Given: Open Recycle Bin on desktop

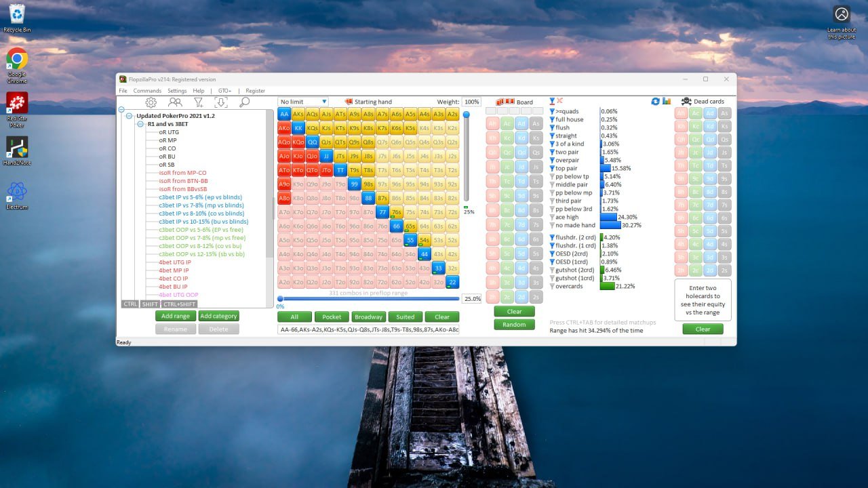Looking at the screenshot, I should [x=17, y=18].
